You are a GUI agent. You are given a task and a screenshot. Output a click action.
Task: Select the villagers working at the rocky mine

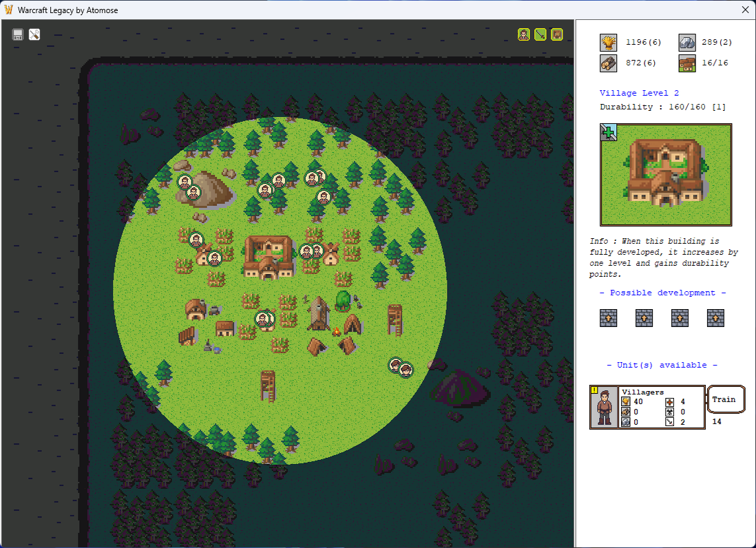click(x=189, y=187)
